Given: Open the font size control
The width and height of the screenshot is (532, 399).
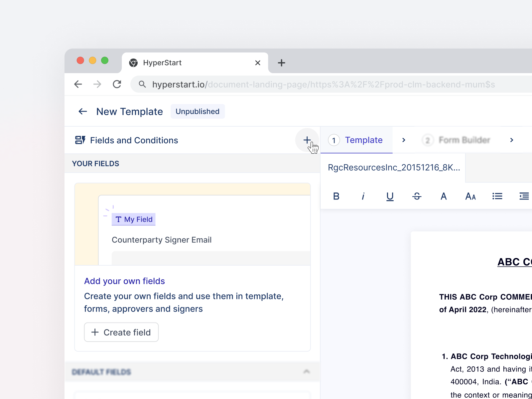Looking at the screenshot, I should pyautogui.click(x=470, y=196).
